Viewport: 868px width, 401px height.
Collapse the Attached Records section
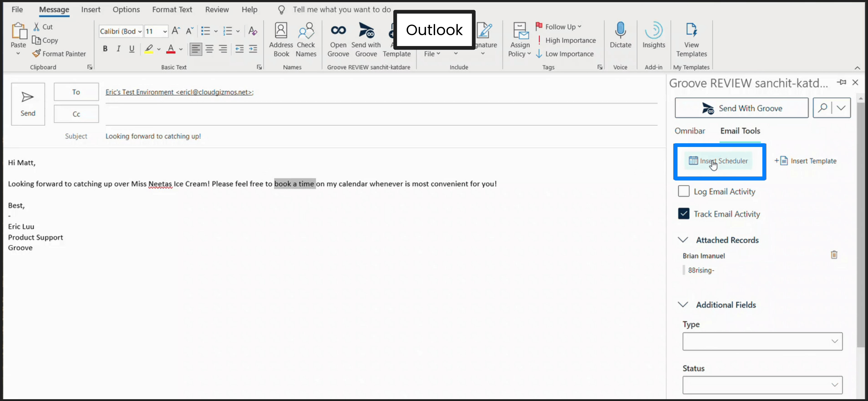(683, 240)
